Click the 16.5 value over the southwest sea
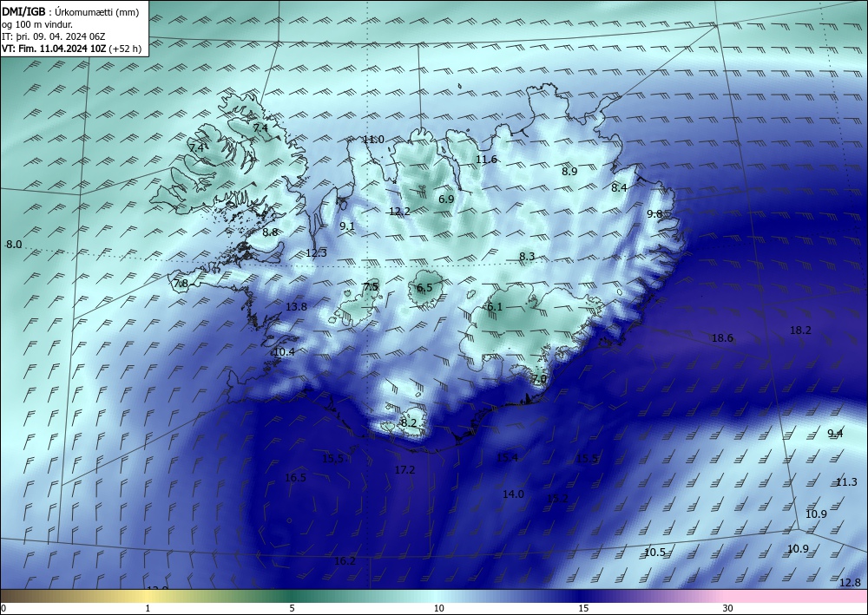 (296, 477)
